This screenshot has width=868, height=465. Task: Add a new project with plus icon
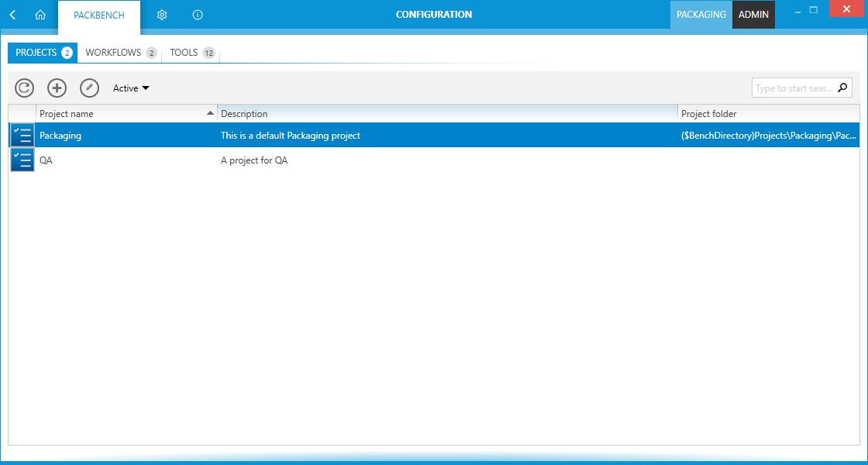[57, 88]
